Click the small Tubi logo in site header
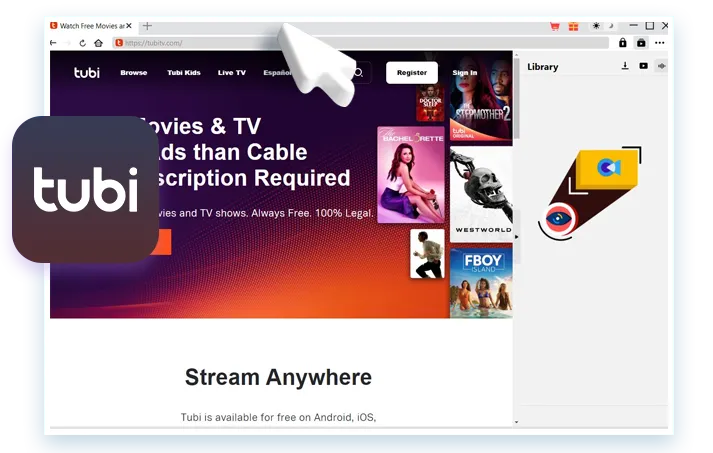This screenshot has width=713, height=453. click(87, 72)
